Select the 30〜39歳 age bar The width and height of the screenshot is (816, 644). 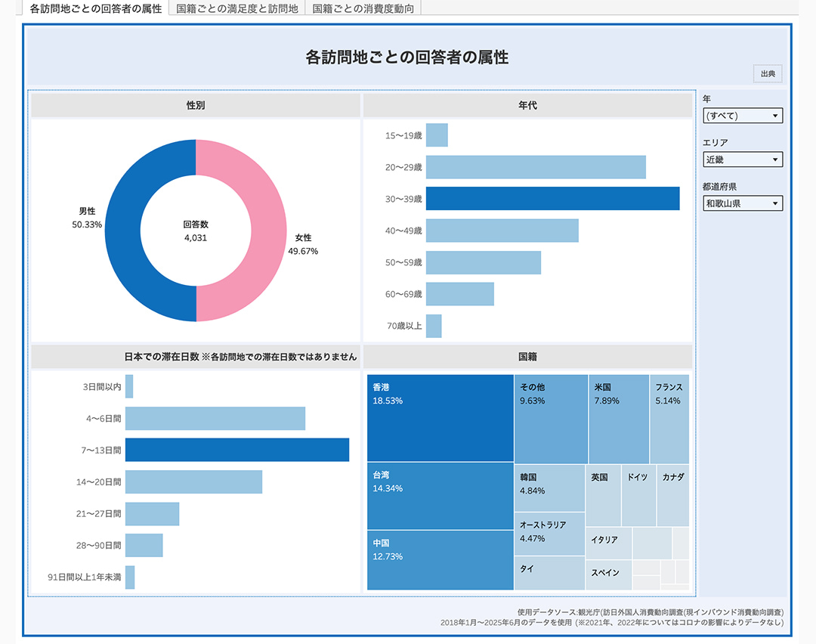552,198
